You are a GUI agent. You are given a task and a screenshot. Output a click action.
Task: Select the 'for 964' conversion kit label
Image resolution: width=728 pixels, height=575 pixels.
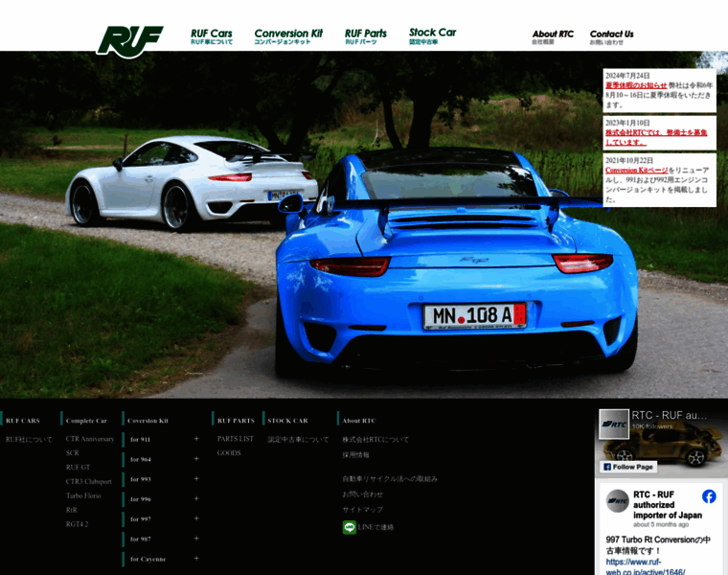141,459
